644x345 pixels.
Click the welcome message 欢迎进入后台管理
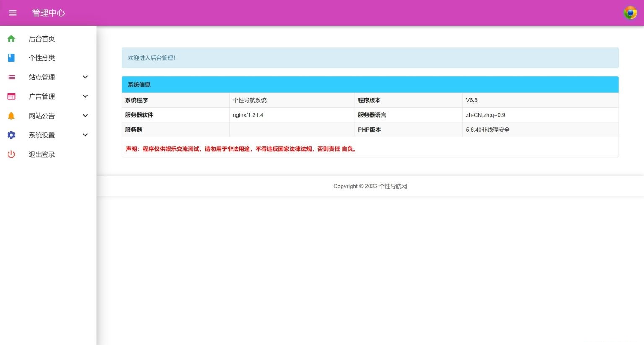pos(151,58)
